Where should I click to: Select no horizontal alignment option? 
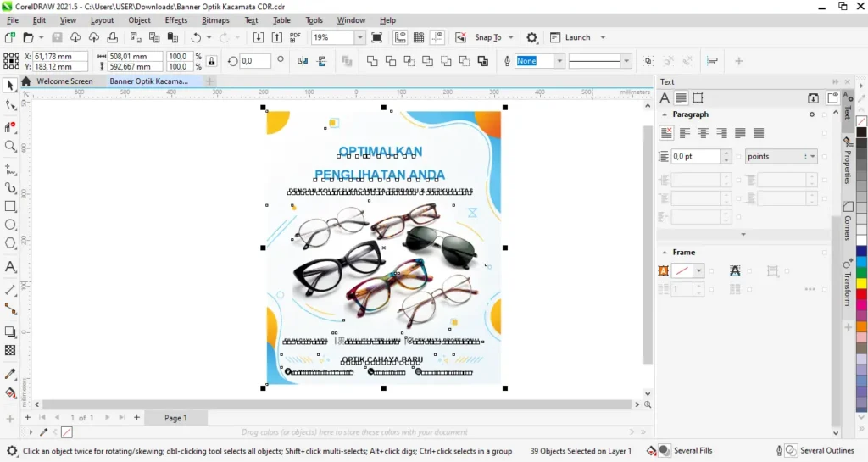(666, 133)
